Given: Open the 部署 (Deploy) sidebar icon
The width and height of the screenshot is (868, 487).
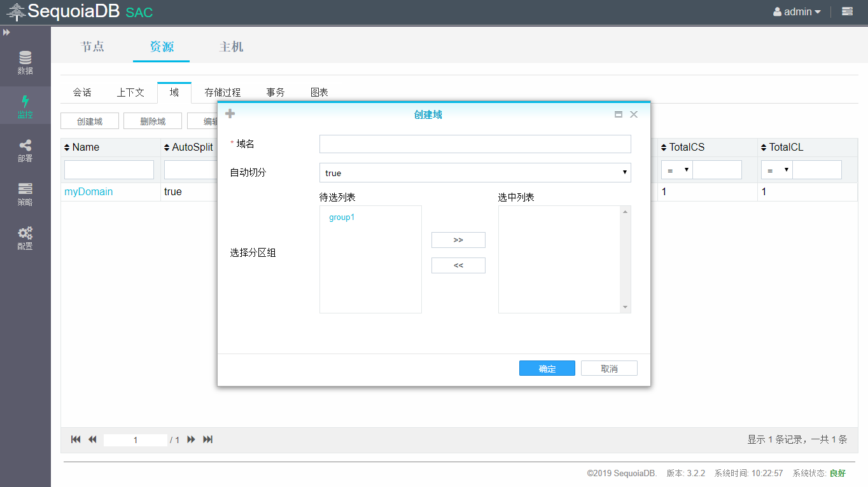Looking at the screenshot, I should click(x=25, y=151).
